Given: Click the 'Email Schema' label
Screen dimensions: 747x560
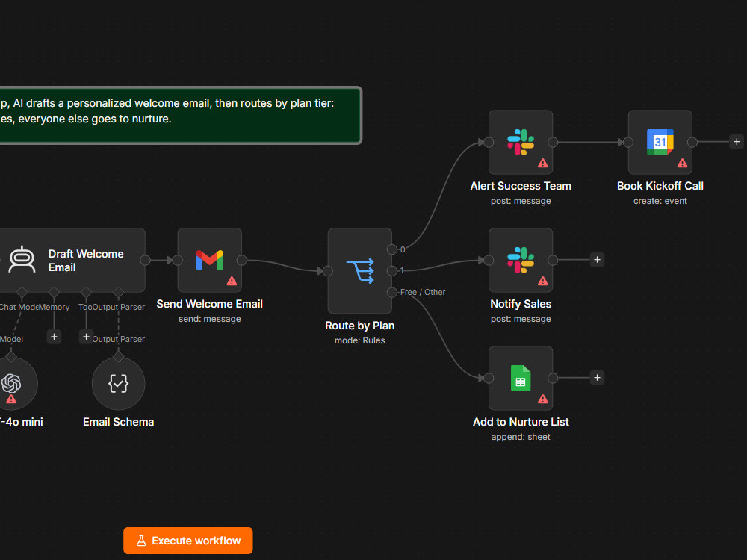Looking at the screenshot, I should [x=118, y=422].
